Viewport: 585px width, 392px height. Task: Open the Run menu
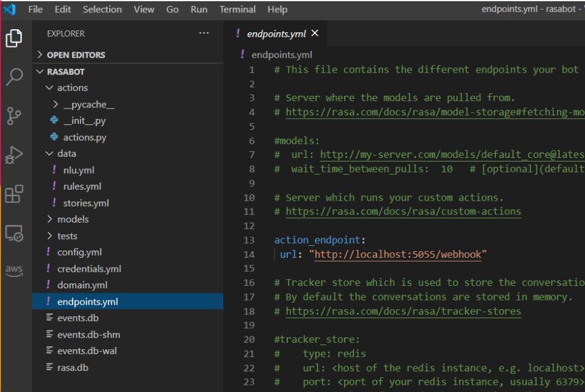199,9
